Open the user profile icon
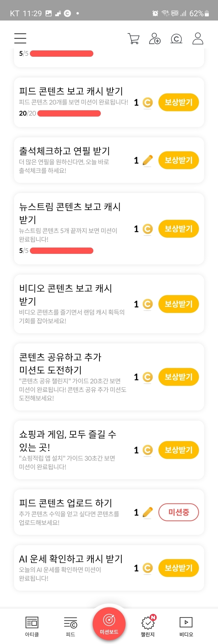The width and height of the screenshot is (218, 644). click(x=198, y=39)
